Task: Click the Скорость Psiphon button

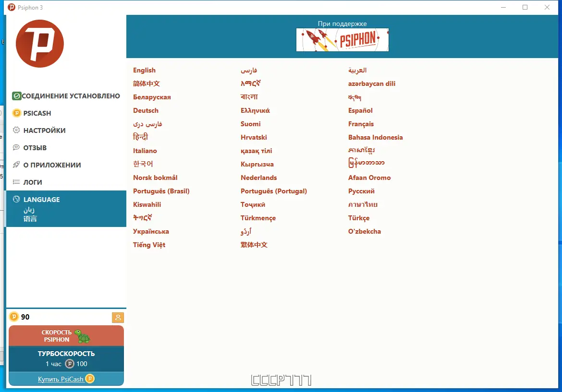Action: 66,336
